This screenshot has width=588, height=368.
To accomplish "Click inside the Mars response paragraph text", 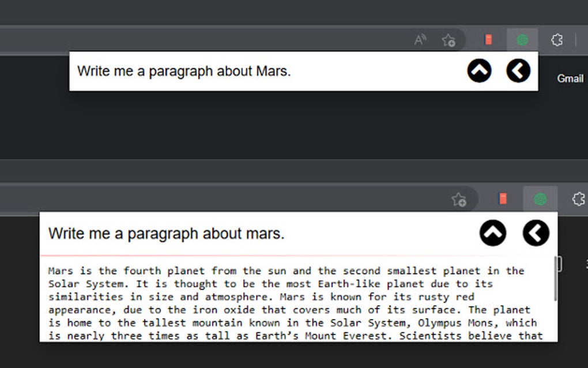I will pos(288,303).
